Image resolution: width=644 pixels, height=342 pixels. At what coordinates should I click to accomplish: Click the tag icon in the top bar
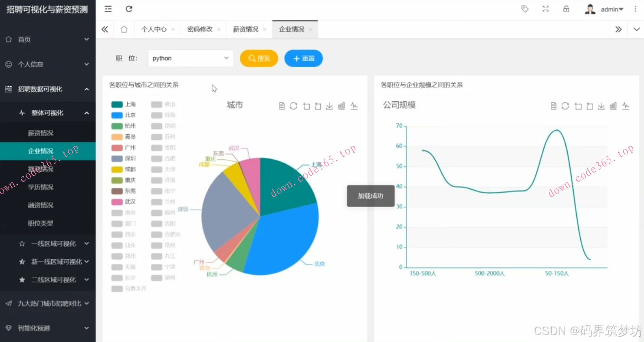coord(525,9)
